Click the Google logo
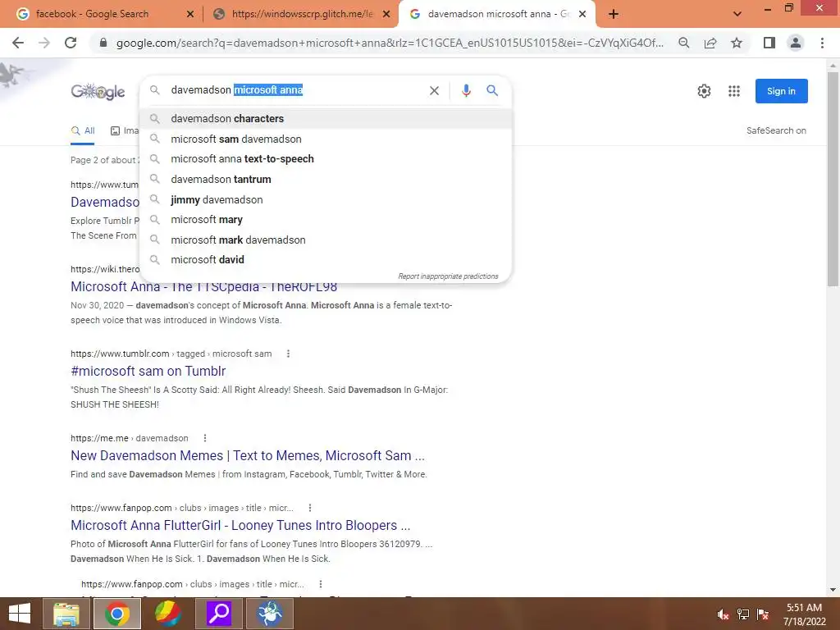The width and height of the screenshot is (840, 630). point(98,91)
